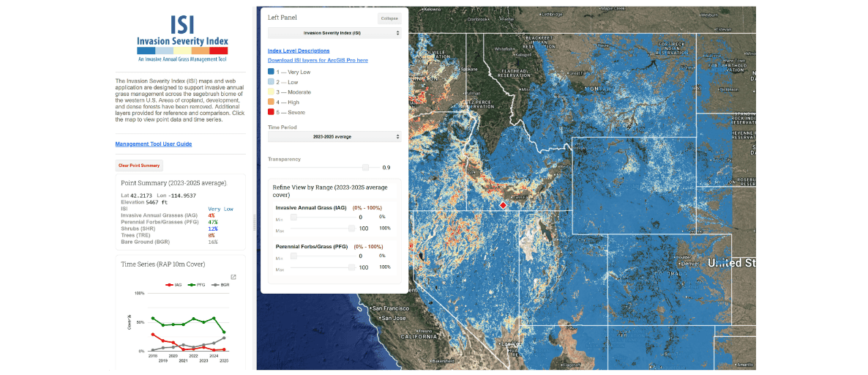Click the Perennial Forbs/Grass Max slider handle

point(351,267)
